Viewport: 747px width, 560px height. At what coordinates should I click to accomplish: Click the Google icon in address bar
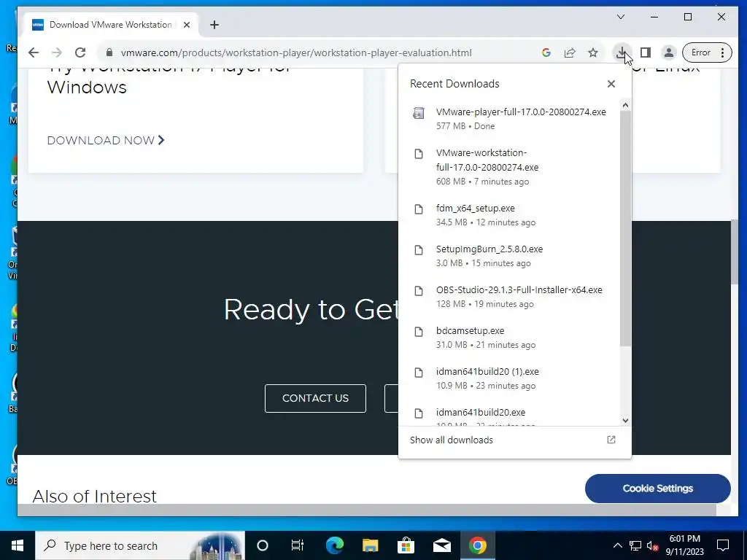click(546, 52)
